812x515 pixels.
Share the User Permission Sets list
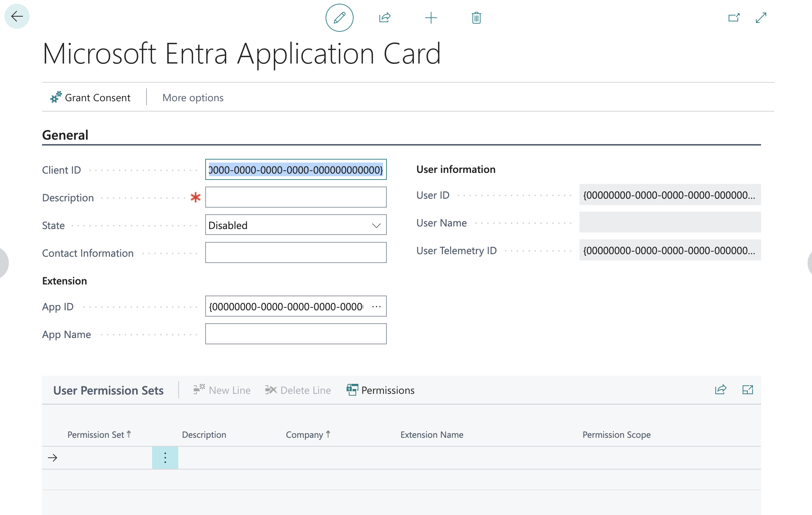[720, 390]
